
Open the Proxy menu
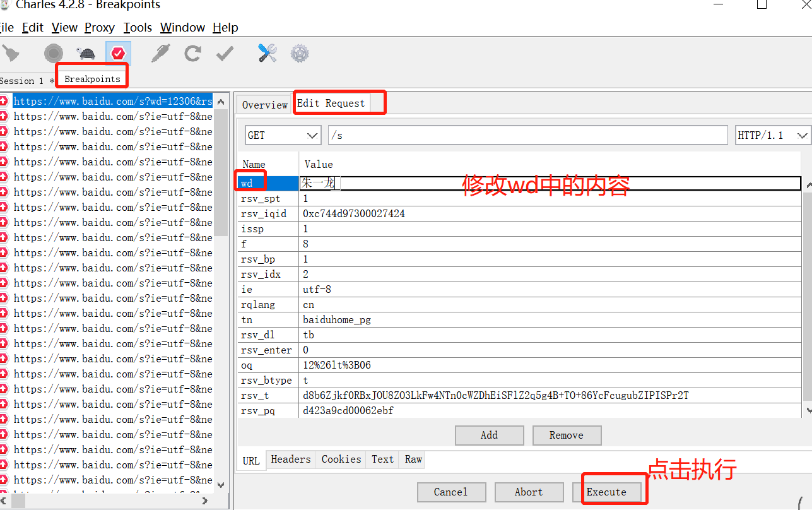(100, 27)
